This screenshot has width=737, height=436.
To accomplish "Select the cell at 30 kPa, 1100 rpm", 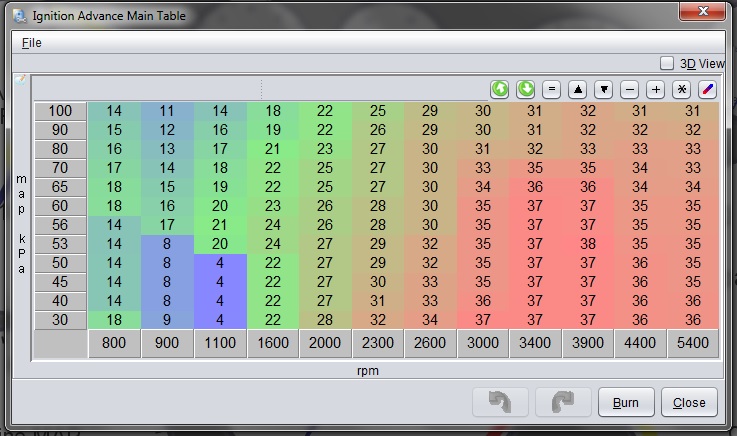I will tap(220, 319).
